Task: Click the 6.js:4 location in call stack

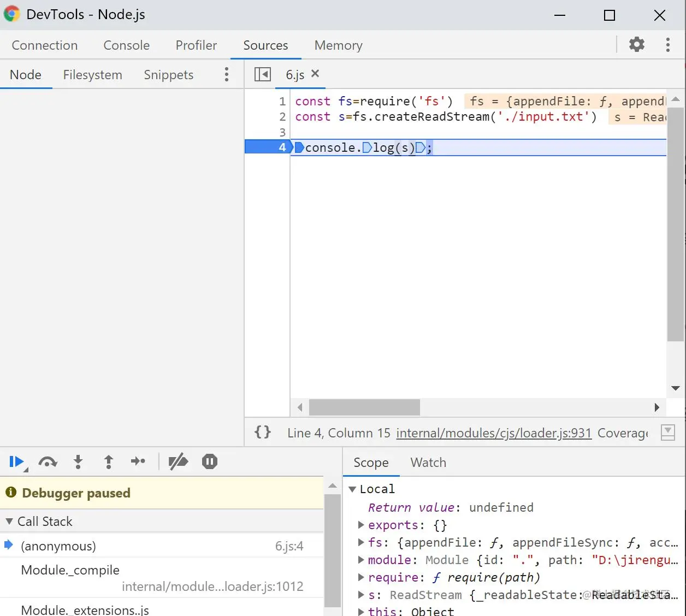Action: point(289,546)
